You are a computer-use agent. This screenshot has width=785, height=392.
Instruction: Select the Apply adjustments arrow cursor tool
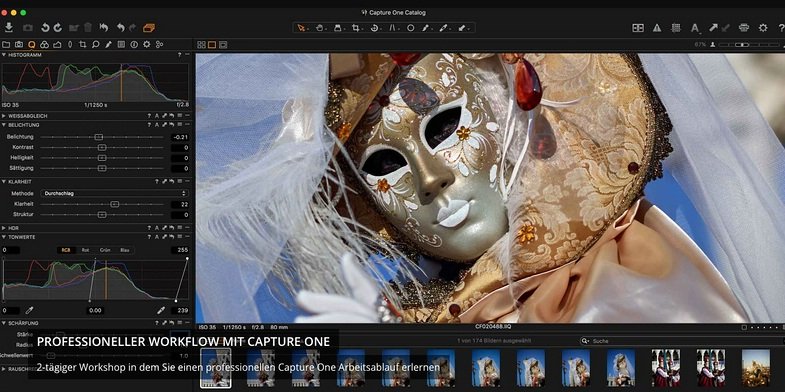point(462,28)
